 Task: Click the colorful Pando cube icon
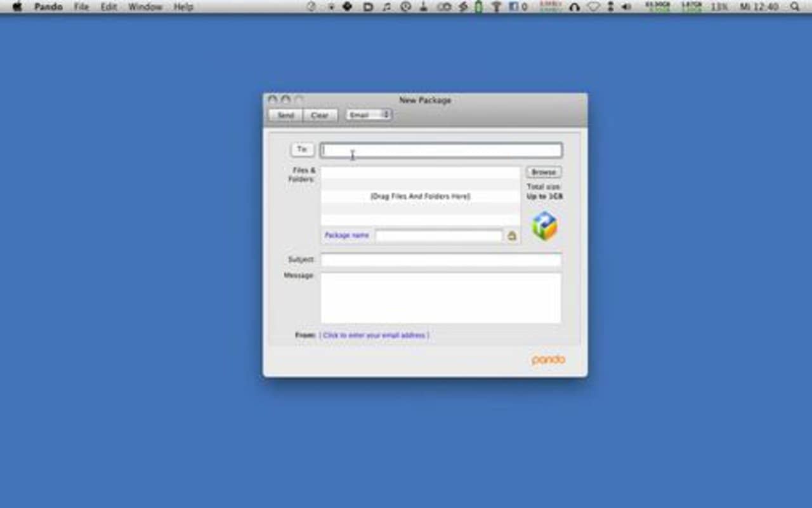(544, 226)
